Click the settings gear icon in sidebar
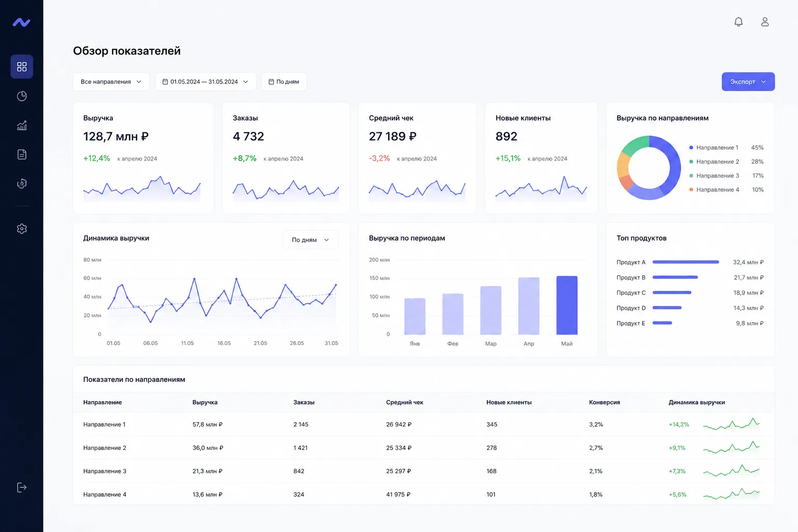The height and width of the screenshot is (532, 798). [x=22, y=229]
